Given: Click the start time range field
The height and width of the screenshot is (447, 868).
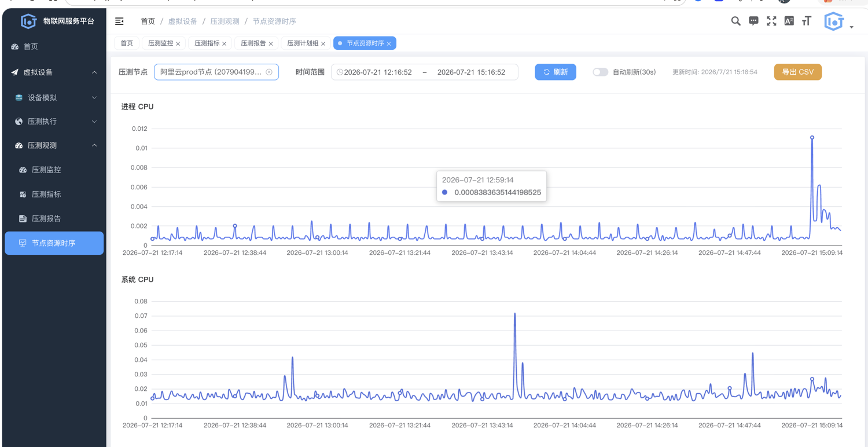Looking at the screenshot, I should point(378,72).
